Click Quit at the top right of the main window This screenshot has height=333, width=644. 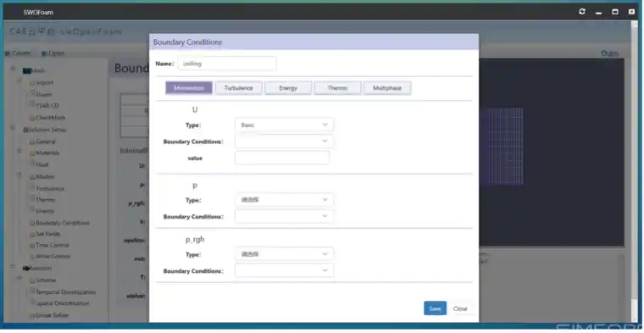[x=610, y=53]
